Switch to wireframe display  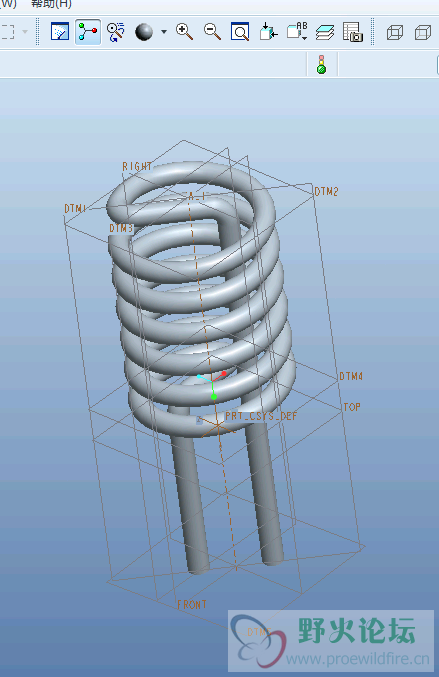(395, 32)
